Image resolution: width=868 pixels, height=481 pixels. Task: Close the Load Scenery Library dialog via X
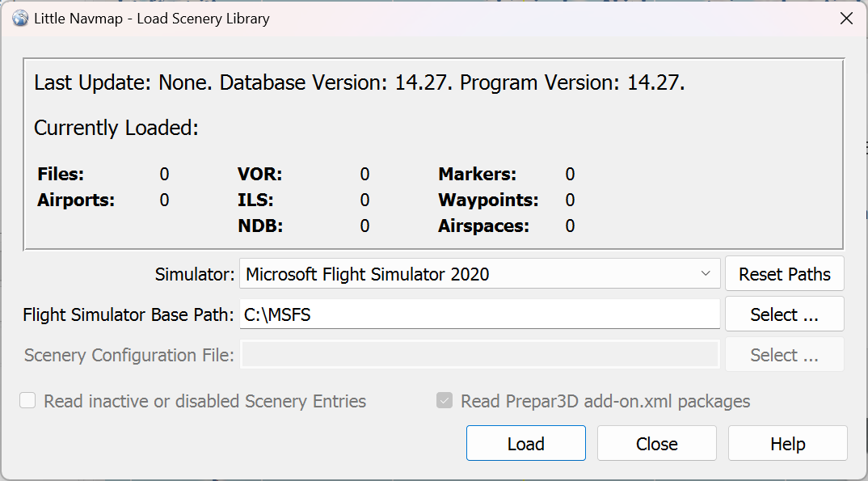pos(846,19)
